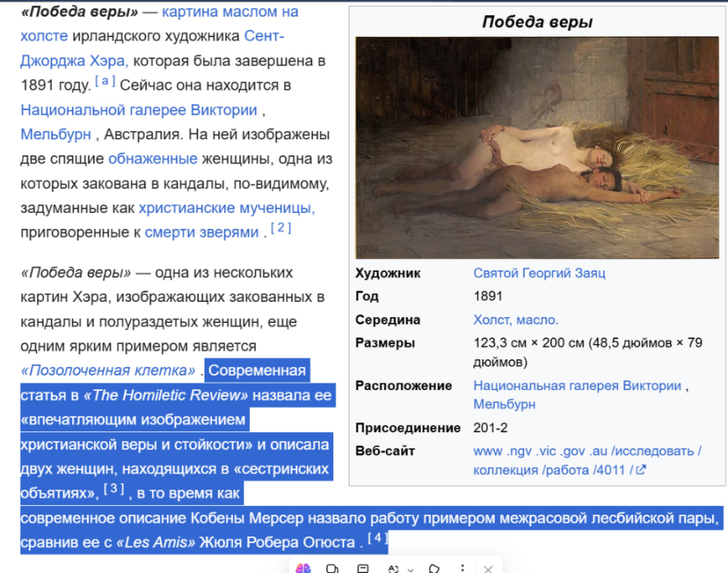This screenshot has width=728, height=573.
Task: Click the highlighter icon in the mini toolbar
Action: tap(435, 568)
